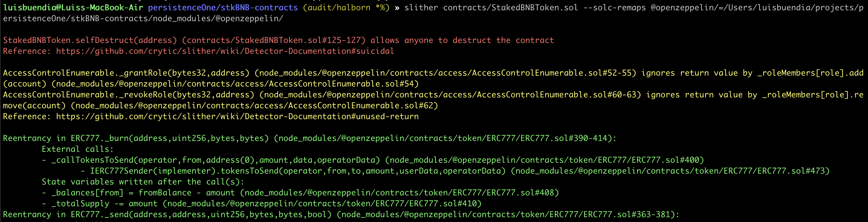Click the green Reentrancy in ERC777._burn heading line
This screenshot has width=868, height=222.
(310, 138)
